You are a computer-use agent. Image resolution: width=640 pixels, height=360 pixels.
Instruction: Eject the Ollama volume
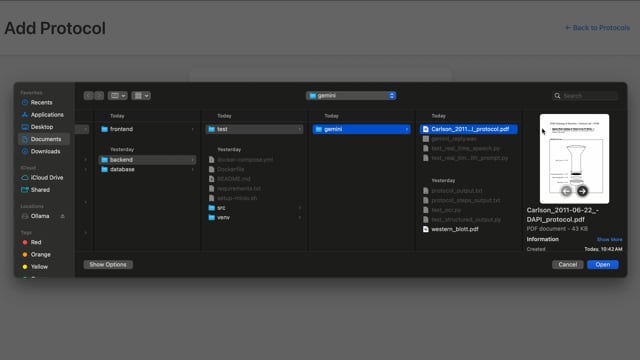[x=62, y=216]
